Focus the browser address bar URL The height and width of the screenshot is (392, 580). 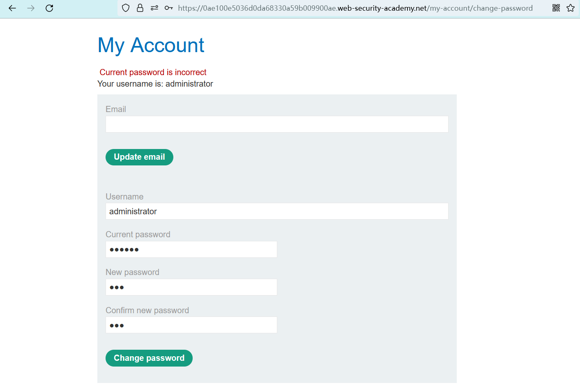[355, 8]
